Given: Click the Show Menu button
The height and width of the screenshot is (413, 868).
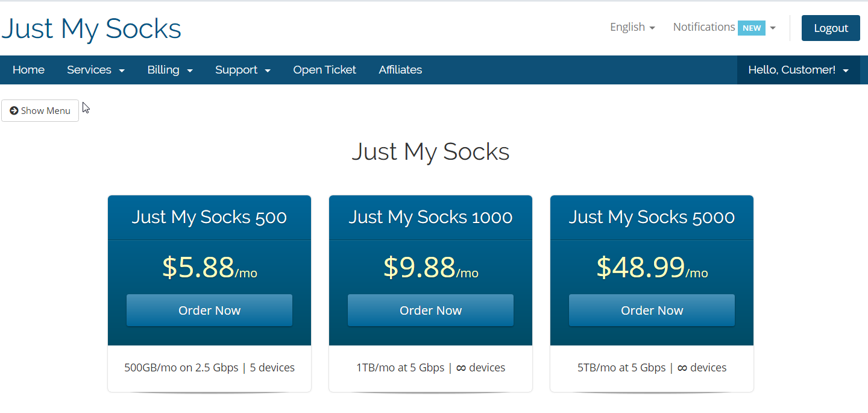Looking at the screenshot, I should (x=40, y=111).
